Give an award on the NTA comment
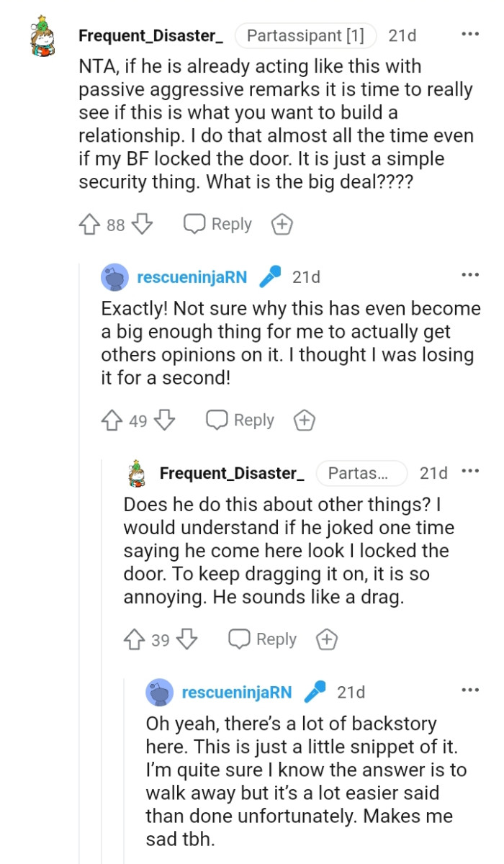This screenshot has height=864, width=504. coord(282,224)
